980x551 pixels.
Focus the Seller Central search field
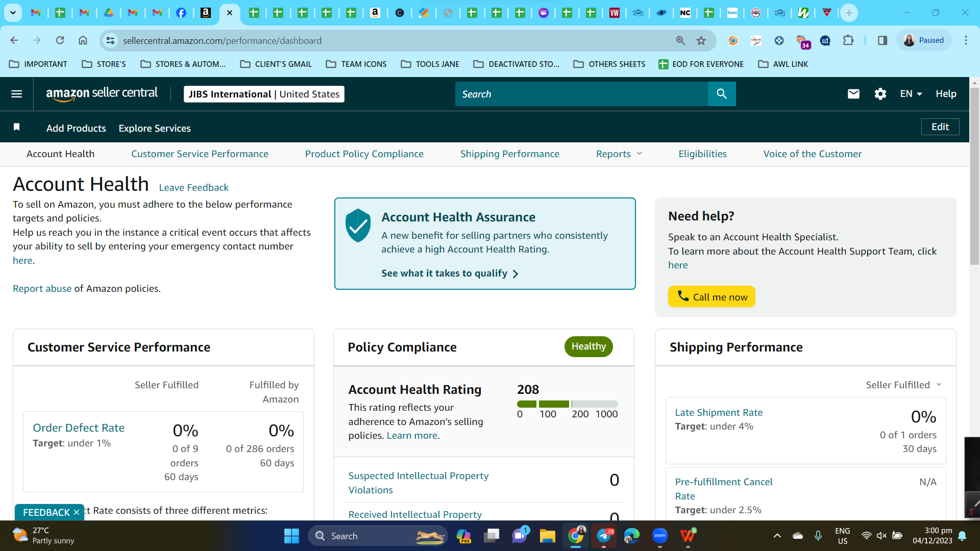pos(581,94)
